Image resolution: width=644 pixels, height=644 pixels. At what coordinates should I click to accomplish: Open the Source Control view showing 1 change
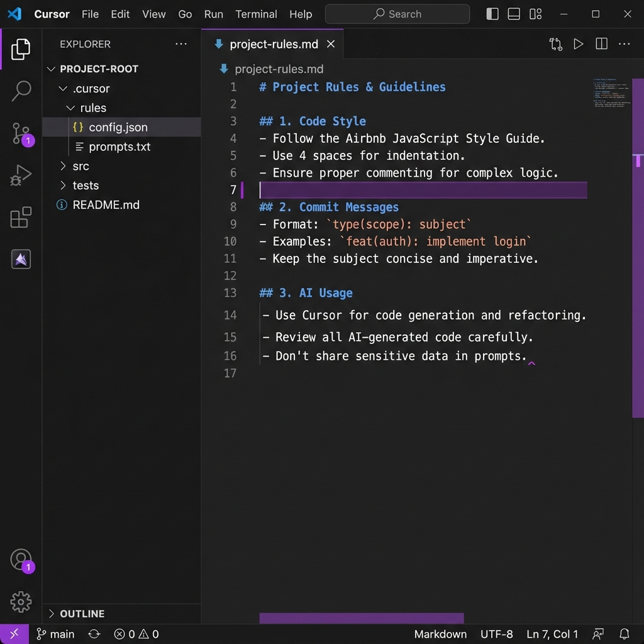[x=21, y=133]
